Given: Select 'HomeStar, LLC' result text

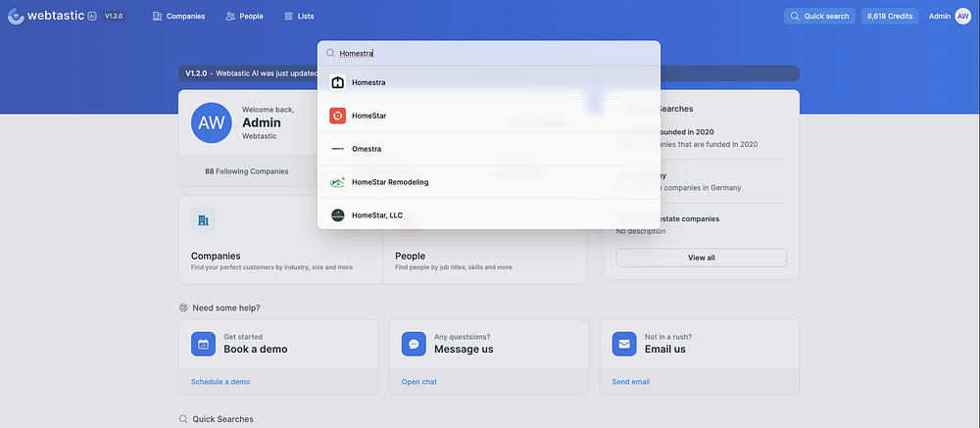Looking at the screenshot, I should pos(377,214).
